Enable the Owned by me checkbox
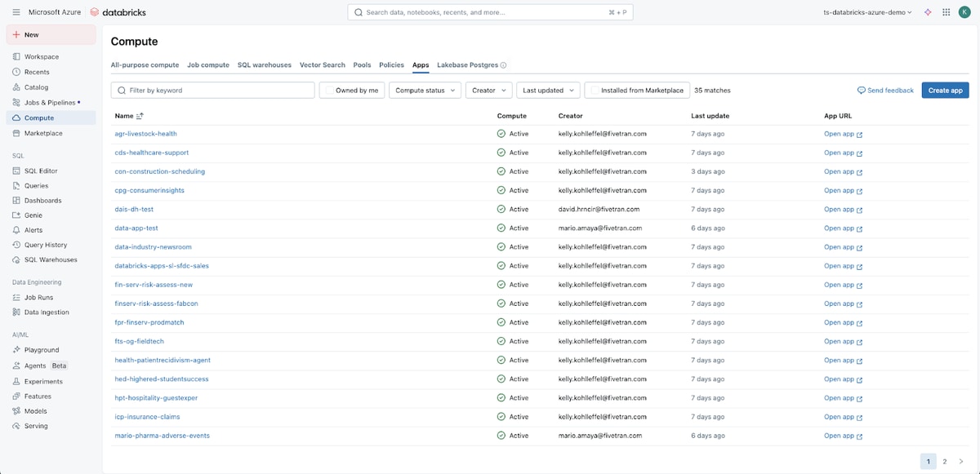This screenshot has width=980, height=474. [x=328, y=91]
